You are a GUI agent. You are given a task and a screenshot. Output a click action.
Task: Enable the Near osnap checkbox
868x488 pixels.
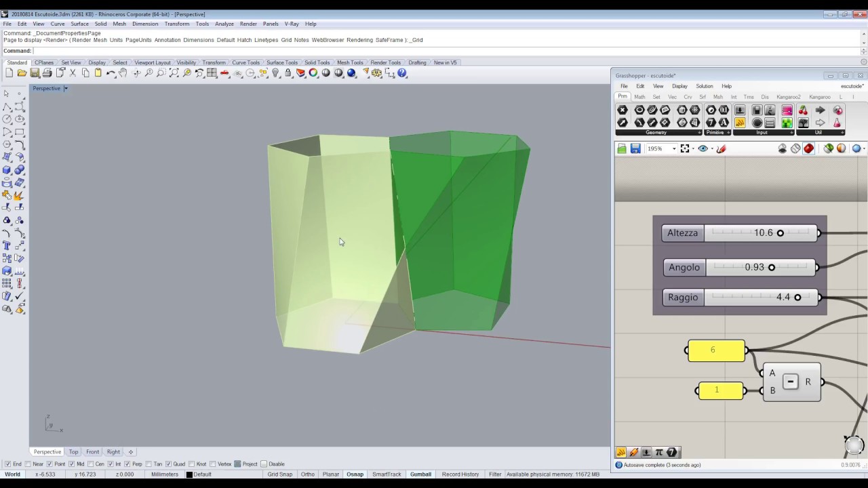pos(29,464)
